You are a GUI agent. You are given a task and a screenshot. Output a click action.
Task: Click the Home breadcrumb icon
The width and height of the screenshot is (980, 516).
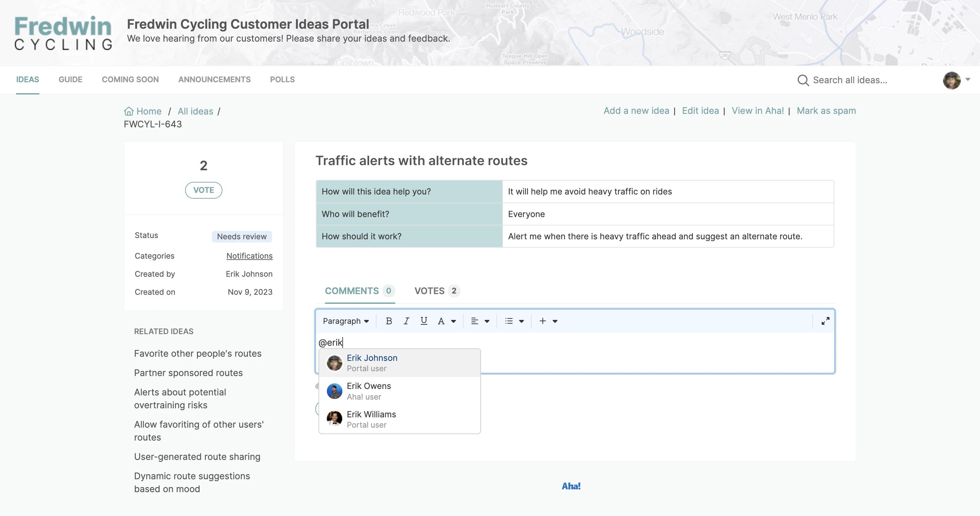tap(129, 111)
